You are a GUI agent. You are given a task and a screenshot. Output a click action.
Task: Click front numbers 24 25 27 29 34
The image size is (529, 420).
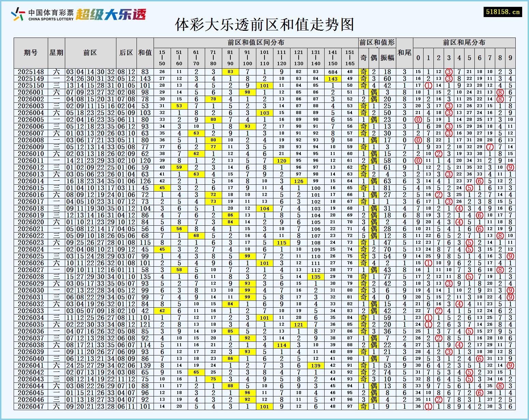pyautogui.click(x=90, y=365)
